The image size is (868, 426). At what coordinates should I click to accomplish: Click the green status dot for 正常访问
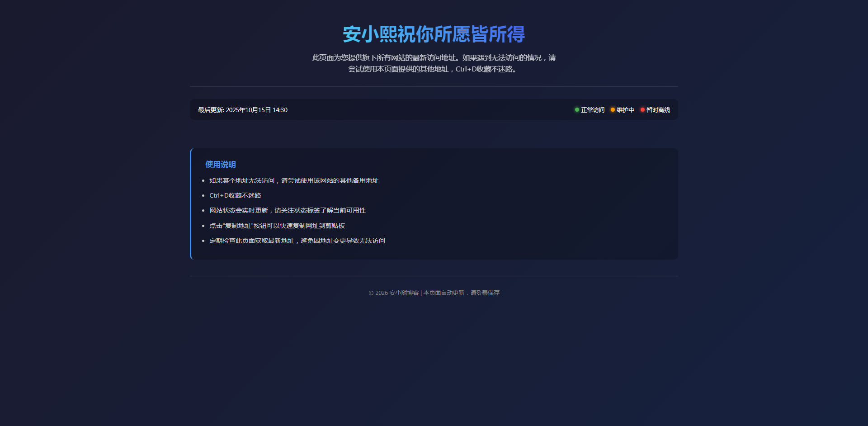coord(577,110)
